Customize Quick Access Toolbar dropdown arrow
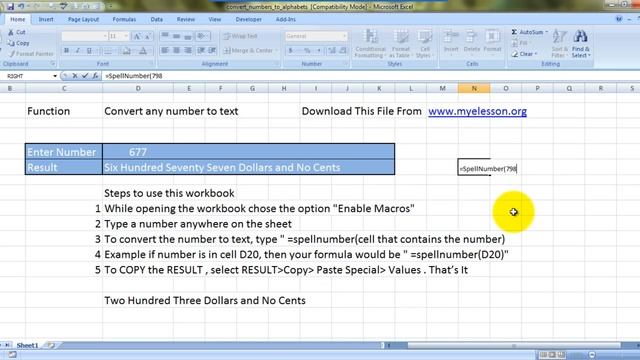This screenshot has width=640, height=360. coord(111,7)
